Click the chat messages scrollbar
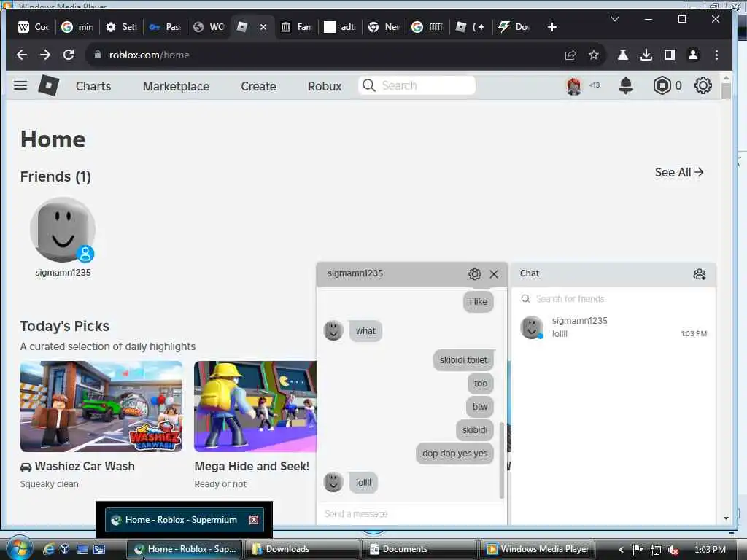This screenshot has height=560, width=747. (x=502, y=459)
